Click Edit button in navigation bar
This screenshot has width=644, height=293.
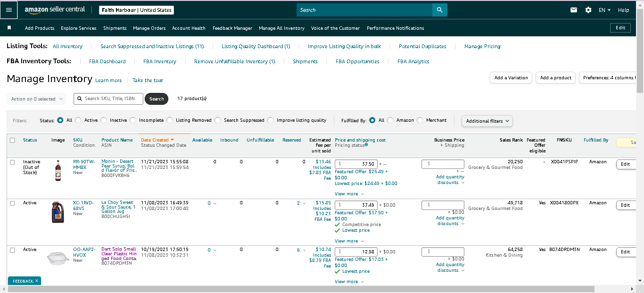click(620, 28)
